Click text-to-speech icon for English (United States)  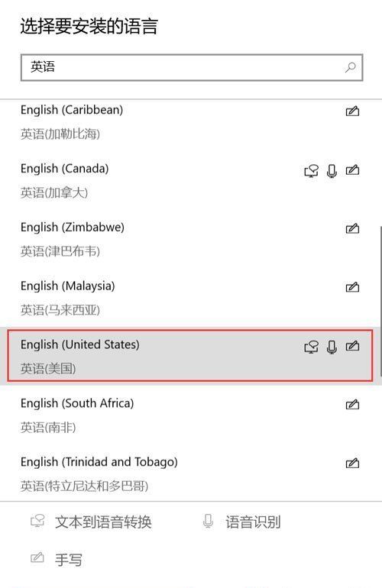(x=311, y=347)
